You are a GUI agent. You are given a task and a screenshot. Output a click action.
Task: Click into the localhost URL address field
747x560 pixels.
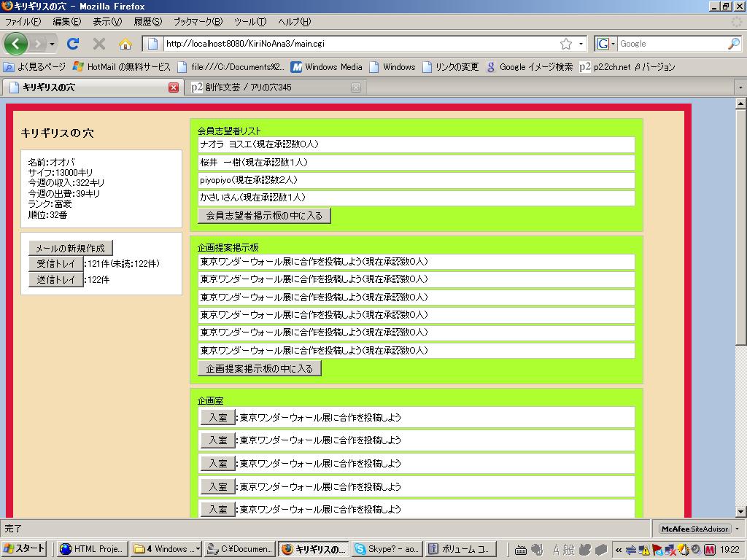(360, 44)
